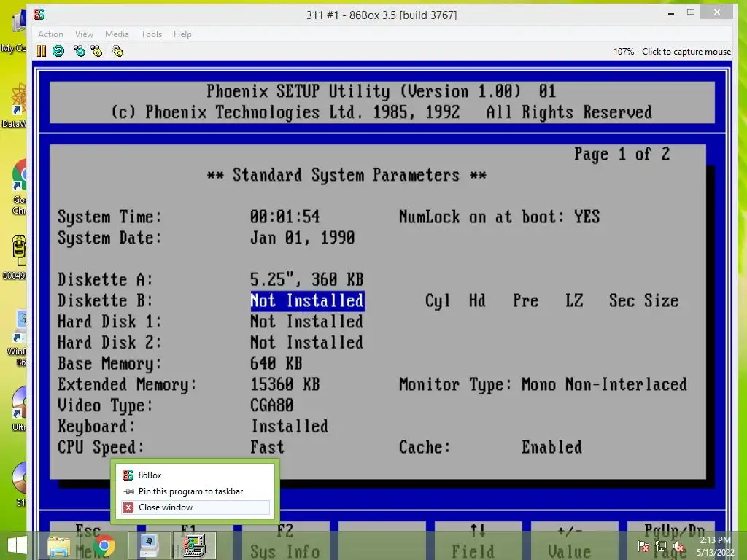Click the Hard Disk 1 'Not Installed' value
This screenshot has width=747, height=560.
click(307, 322)
